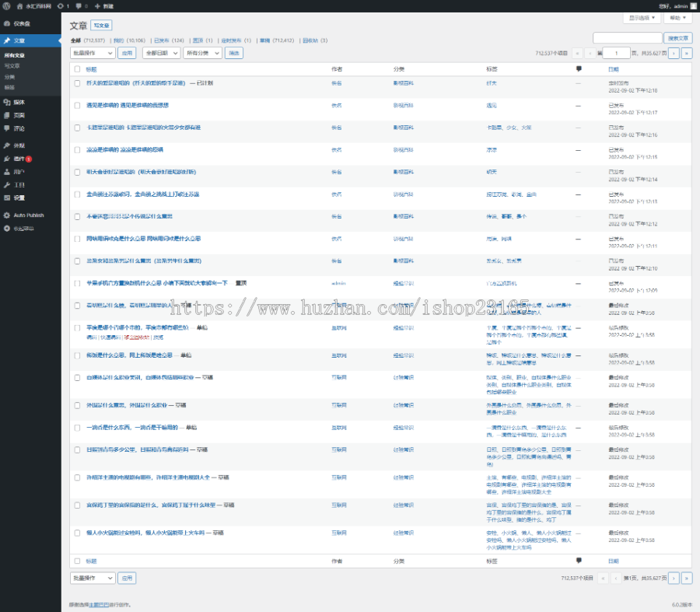Go to next page with top arrow
This screenshot has width=700, height=612.
674,53
